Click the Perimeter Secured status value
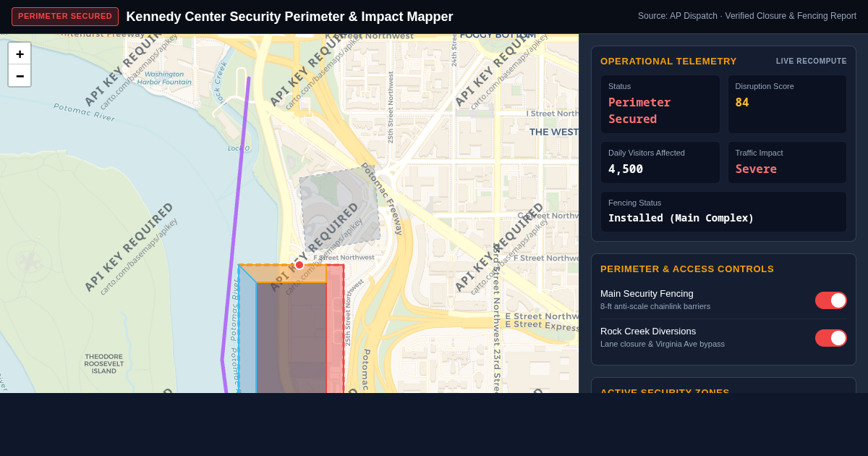This screenshot has width=868, height=456. pyautogui.click(x=639, y=111)
